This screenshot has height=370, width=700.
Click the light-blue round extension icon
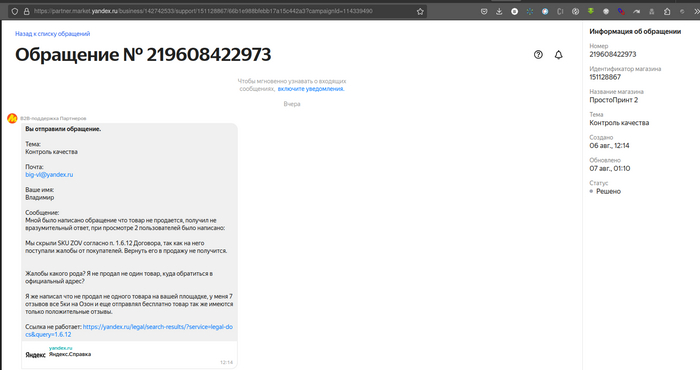pos(545,12)
